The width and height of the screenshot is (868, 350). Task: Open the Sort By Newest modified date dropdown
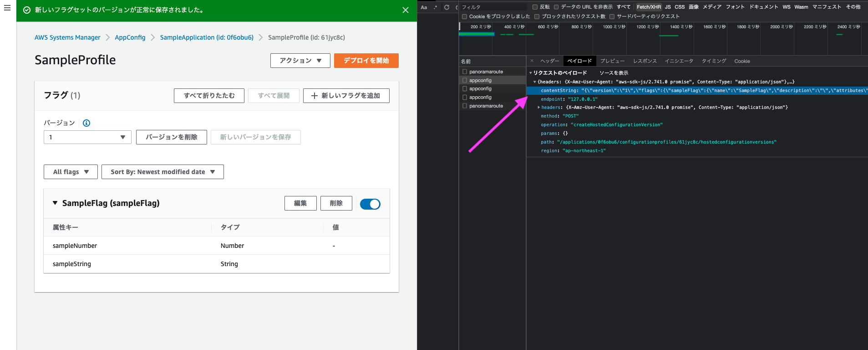pos(162,172)
